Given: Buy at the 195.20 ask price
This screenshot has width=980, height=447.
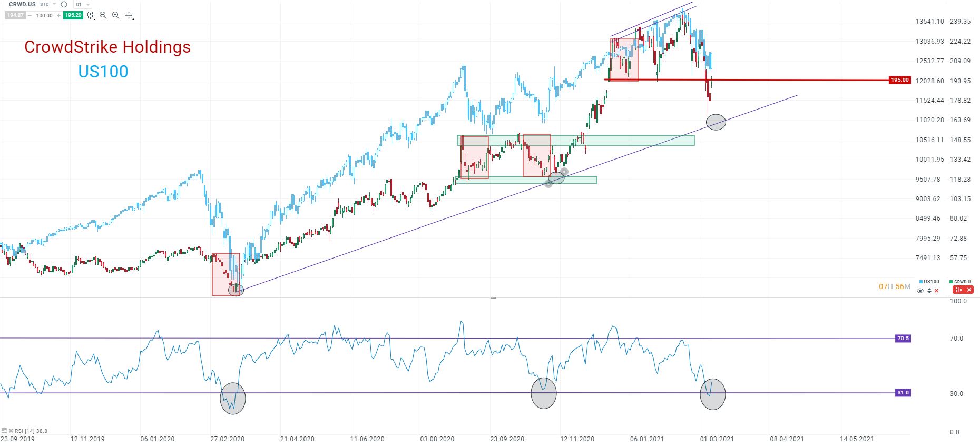Looking at the screenshot, I should [x=73, y=15].
